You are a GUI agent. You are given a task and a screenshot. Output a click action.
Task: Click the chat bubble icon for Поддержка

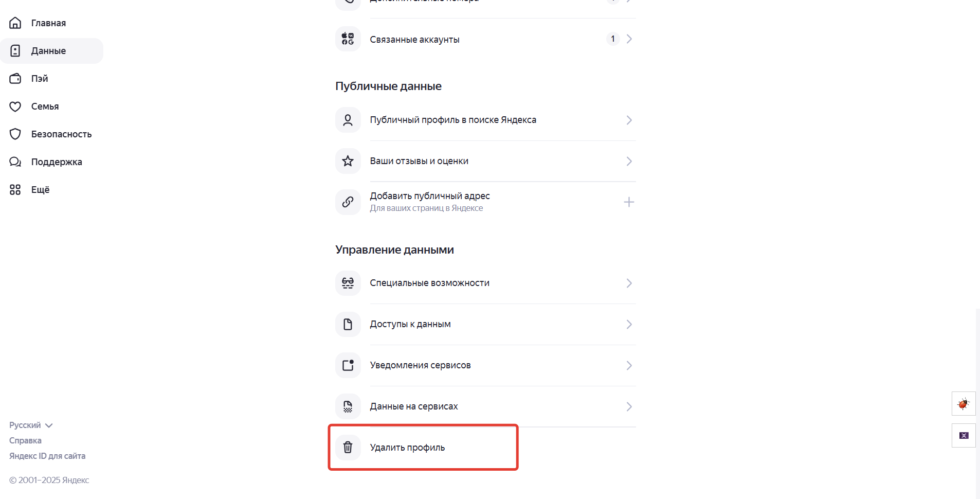tap(15, 162)
